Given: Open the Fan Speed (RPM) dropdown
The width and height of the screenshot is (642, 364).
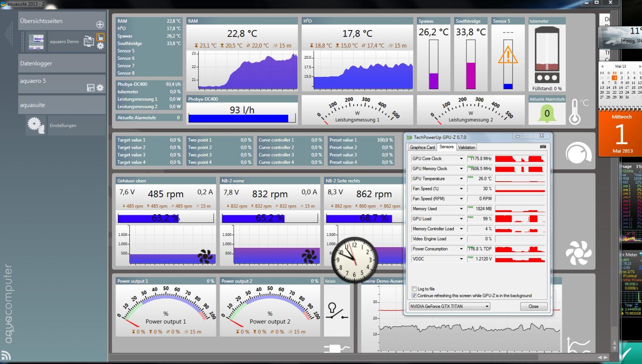Looking at the screenshot, I should pyautogui.click(x=461, y=199).
